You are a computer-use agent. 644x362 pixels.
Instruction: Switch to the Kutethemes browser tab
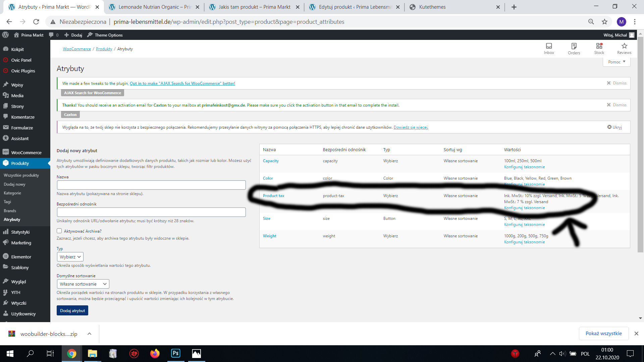[x=454, y=7]
